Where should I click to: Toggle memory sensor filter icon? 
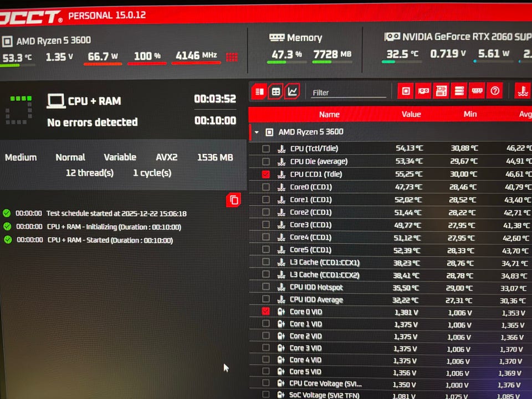[477, 91]
